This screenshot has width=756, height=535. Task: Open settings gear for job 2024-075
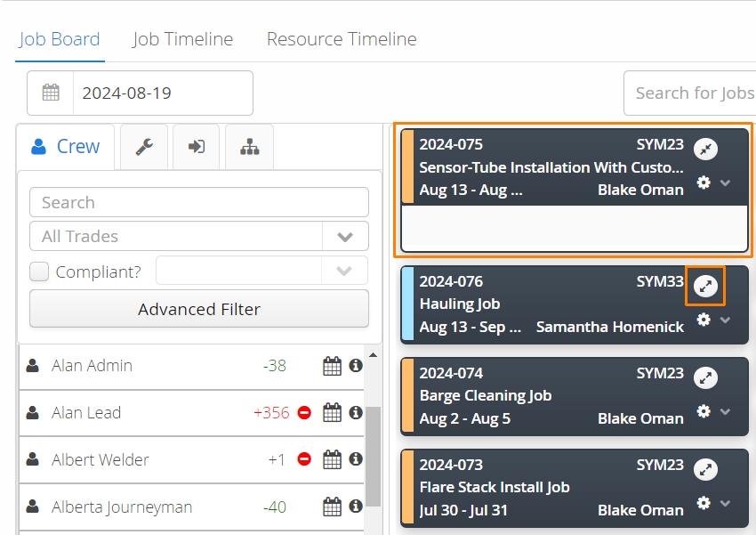tap(704, 182)
